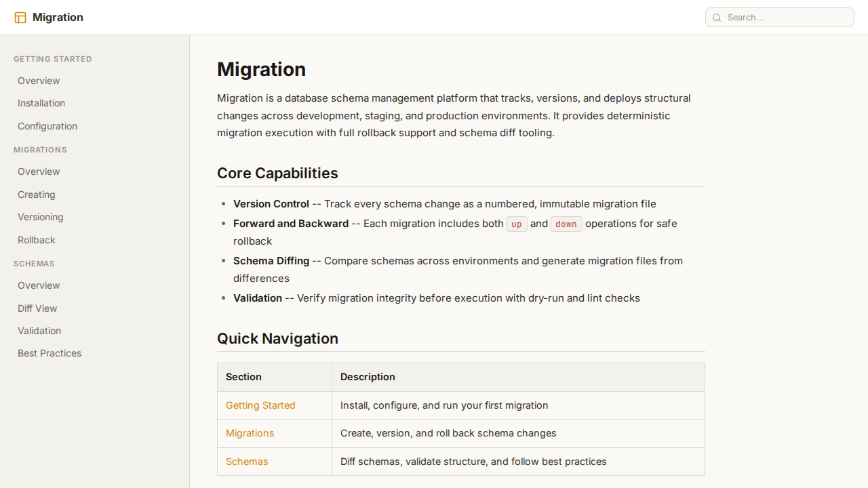Viewport: 868px width, 488px height.
Task: Click the SCHEMAS section header
Action: click(34, 264)
